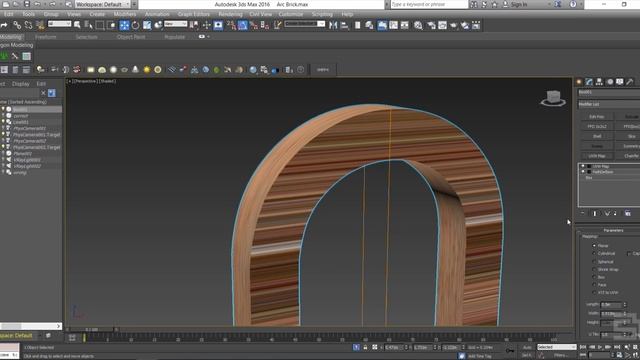Click Rectangular Selection Region icon
Screen dimensions: 640x360
pos(100,25)
